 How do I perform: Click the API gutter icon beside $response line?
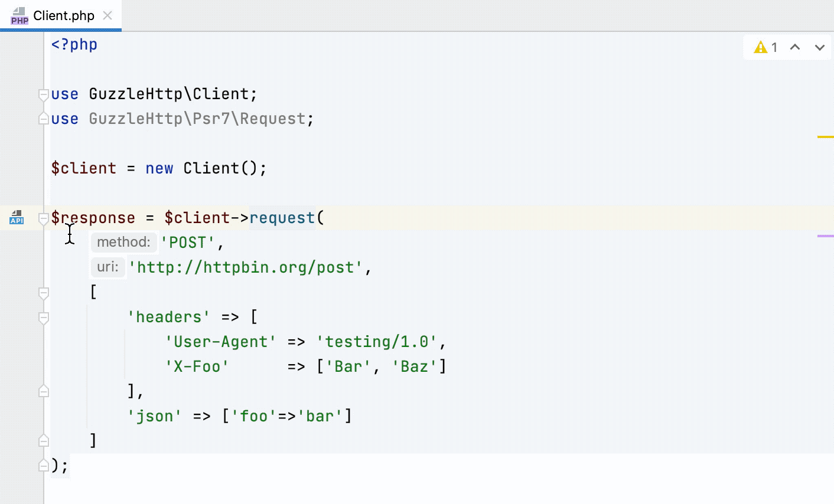coord(16,218)
